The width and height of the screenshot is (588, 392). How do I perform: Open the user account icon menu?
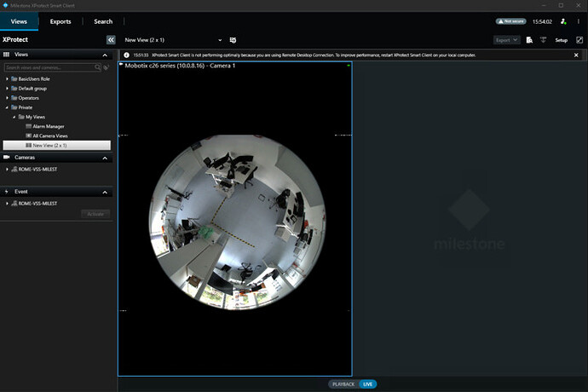point(562,21)
